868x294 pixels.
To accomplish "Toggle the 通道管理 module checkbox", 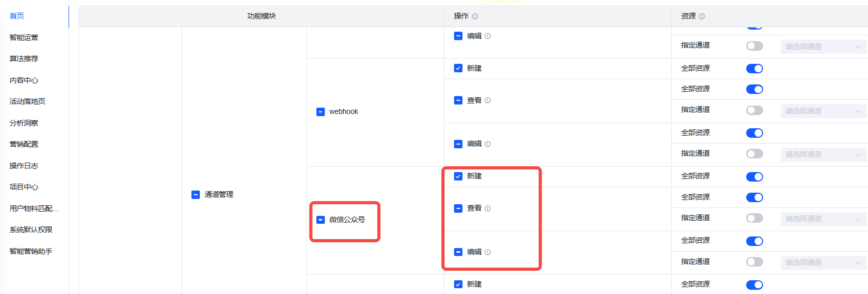I will [x=196, y=195].
